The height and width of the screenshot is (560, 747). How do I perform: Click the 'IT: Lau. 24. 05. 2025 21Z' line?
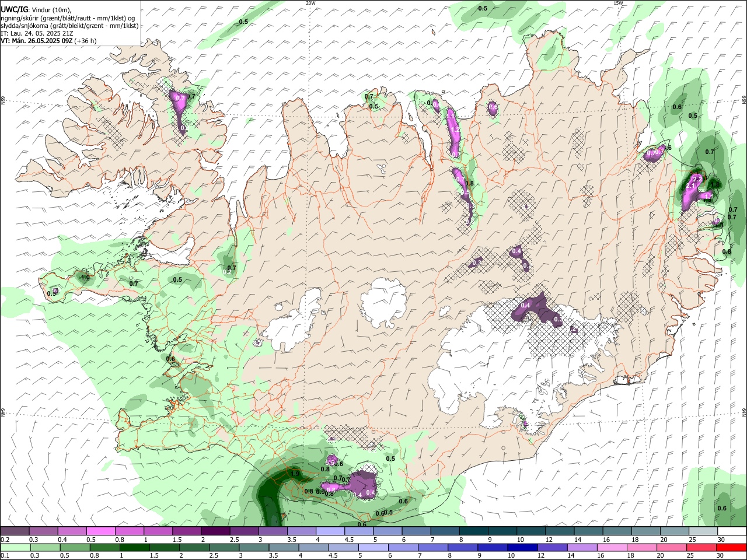click(37, 33)
